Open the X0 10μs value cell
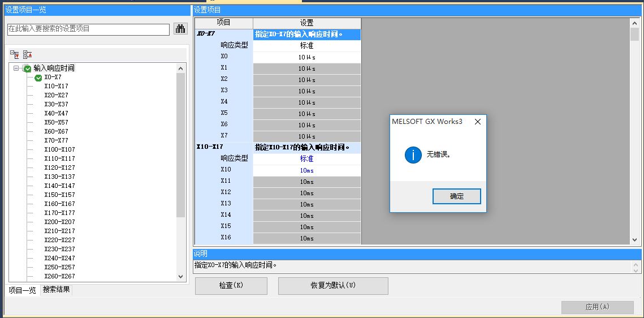Viewport: 644px width, 318px height. pyautogui.click(x=306, y=57)
